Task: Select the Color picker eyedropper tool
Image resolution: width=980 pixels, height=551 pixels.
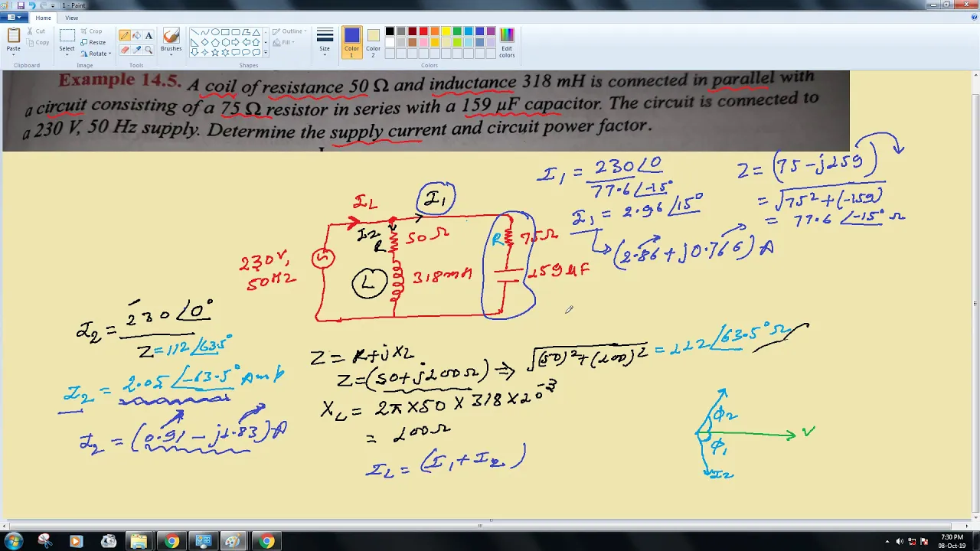Action: (136, 50)
